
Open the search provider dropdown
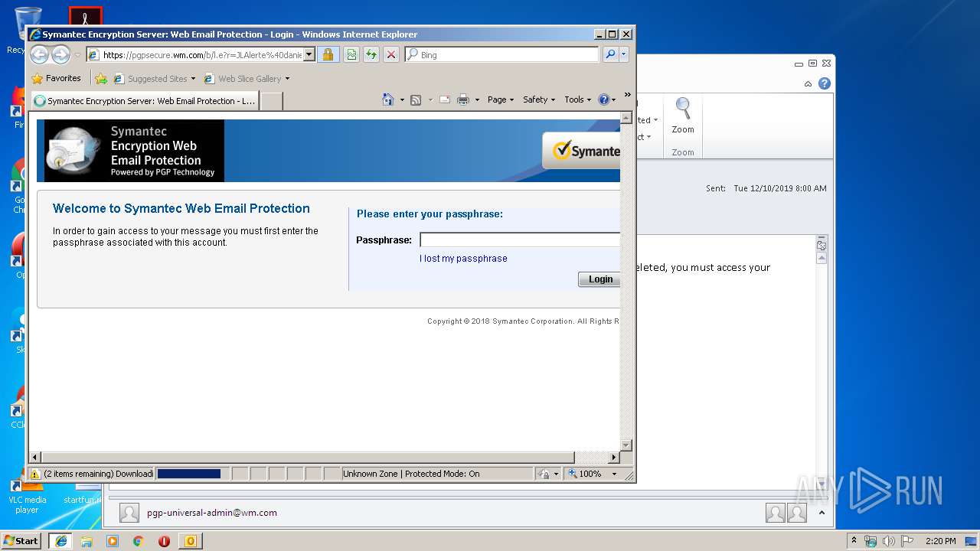tap(624, 54)
